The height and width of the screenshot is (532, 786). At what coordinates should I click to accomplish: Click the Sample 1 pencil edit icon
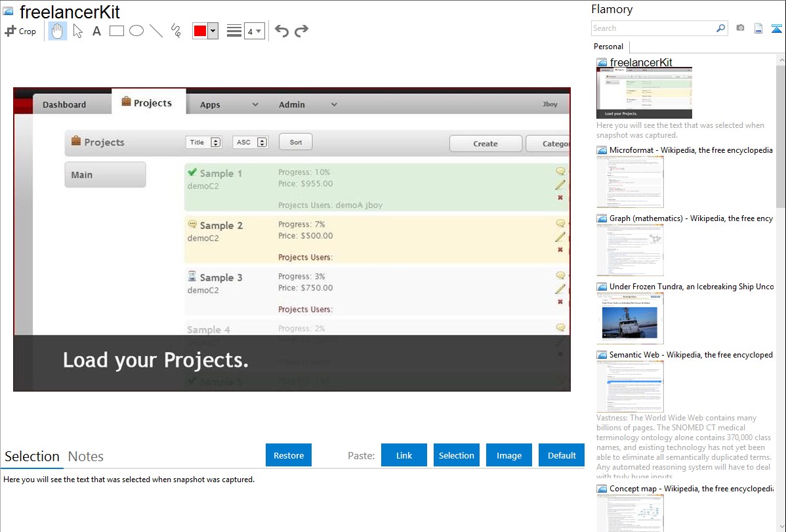[560, 184]
